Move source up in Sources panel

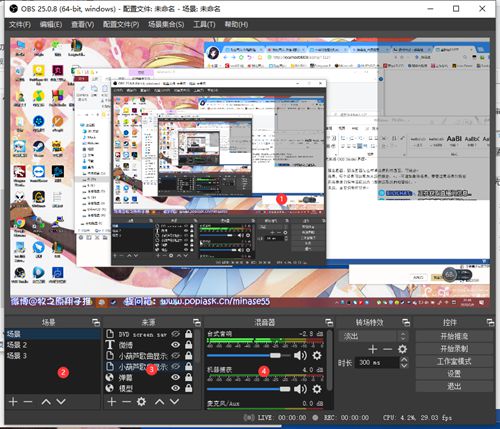160,402
